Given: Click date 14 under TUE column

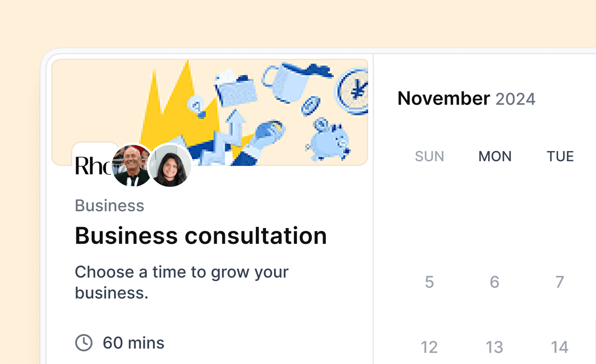Looking at the screenshot, I should [x=559, y=346].
